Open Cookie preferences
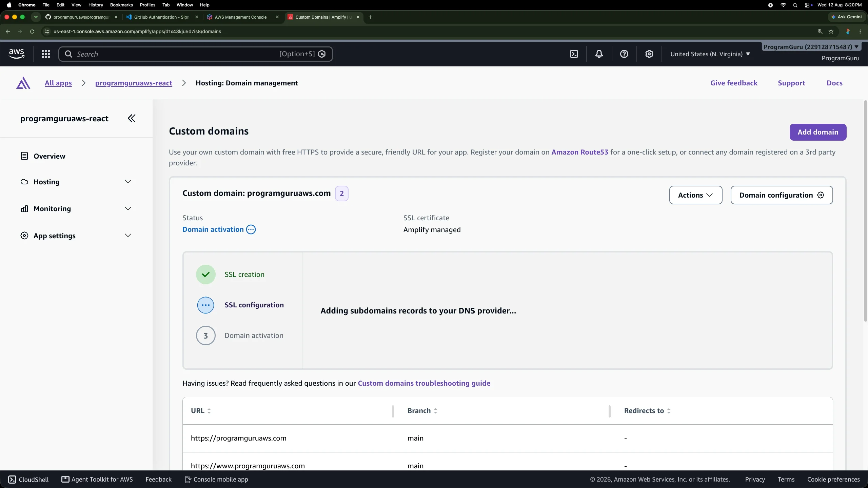The image size is (868, 488). tap(833, 479)
